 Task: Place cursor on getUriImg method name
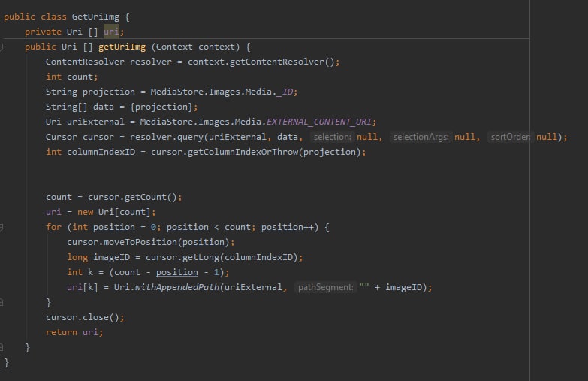point(122,47)
